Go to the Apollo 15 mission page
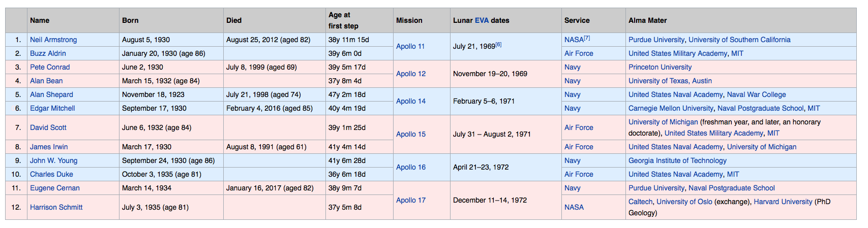868x228 pixels. coord(411,134)
